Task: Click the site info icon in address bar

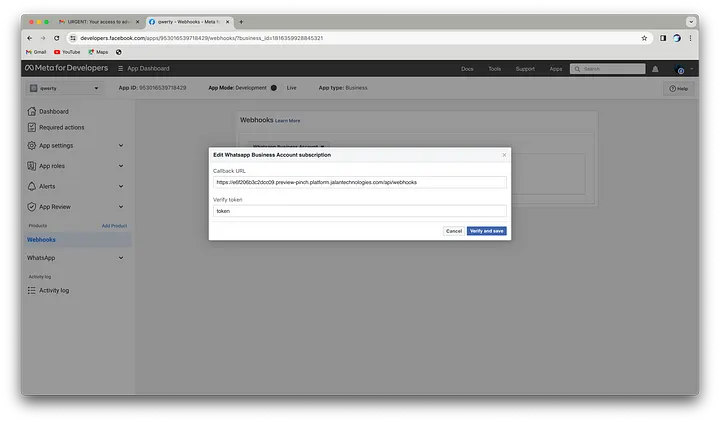Action: click(x=73, y=38)
